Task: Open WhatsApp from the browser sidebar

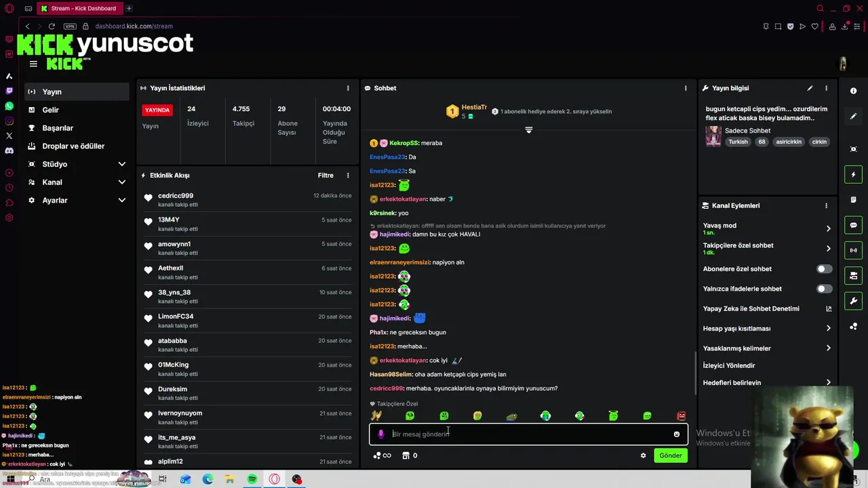Action: [9, 106]
